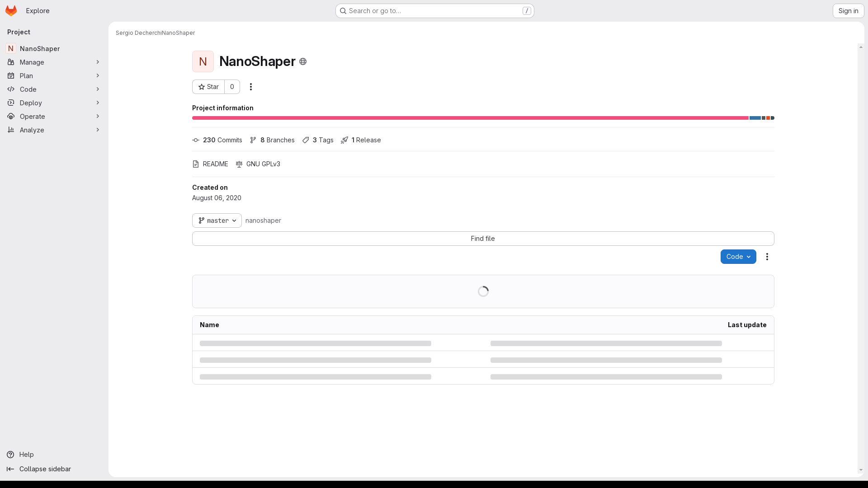Click the pink segment of the languages bar
The height and width of the screenshot is (488, 868).
coord(470,118)
